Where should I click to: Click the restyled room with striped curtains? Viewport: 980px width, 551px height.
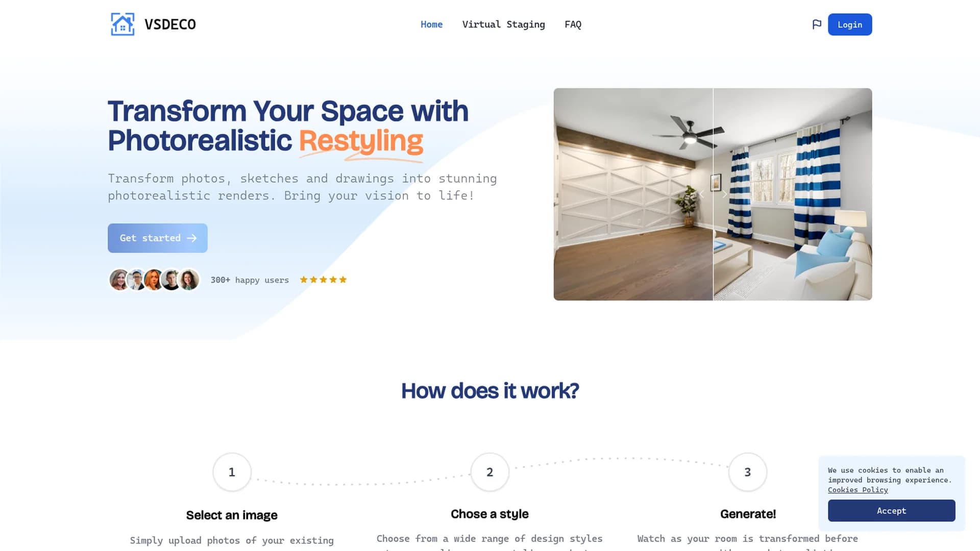click(793, 194)
